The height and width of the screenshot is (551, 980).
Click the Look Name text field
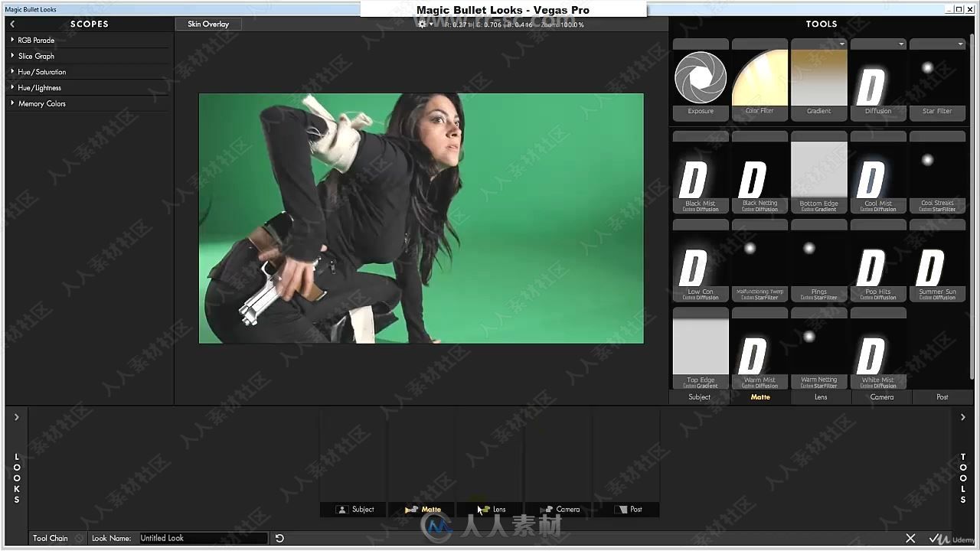tap(203, 539)
